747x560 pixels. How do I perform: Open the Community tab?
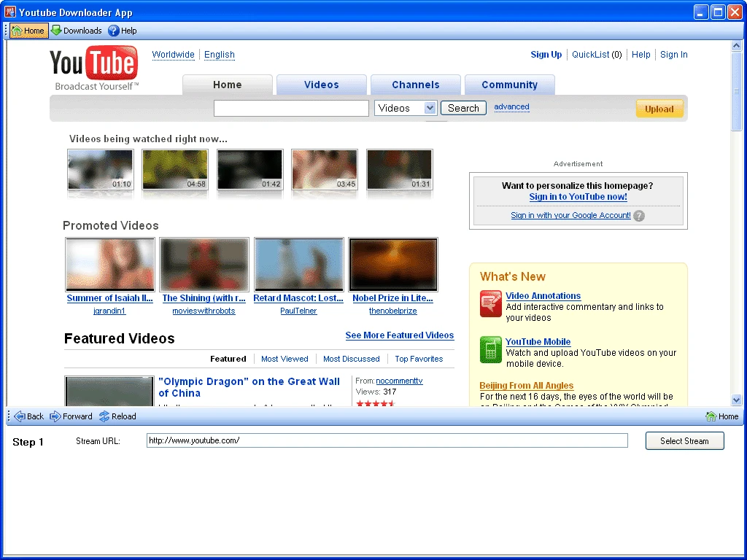(509, 85)
